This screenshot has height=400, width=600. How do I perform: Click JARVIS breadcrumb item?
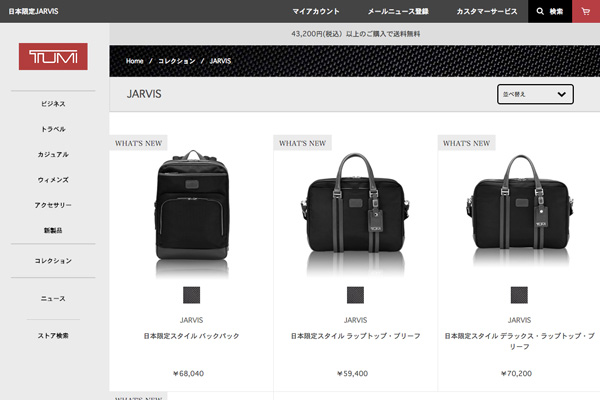[x=220, y=61]
